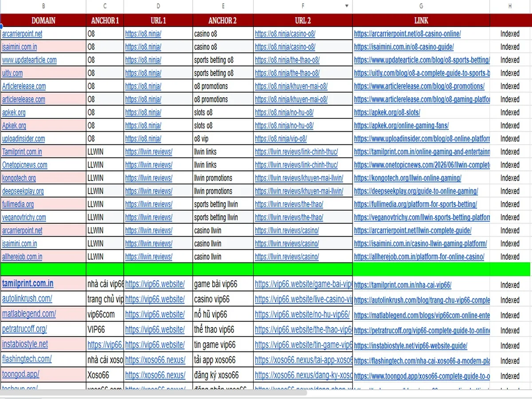Open the apkek.org/online-gaming-fans/ link
The image size is (532, 399).
[401, 126]
